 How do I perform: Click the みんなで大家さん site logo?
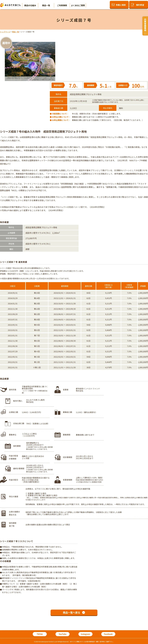tap(10, 5)
